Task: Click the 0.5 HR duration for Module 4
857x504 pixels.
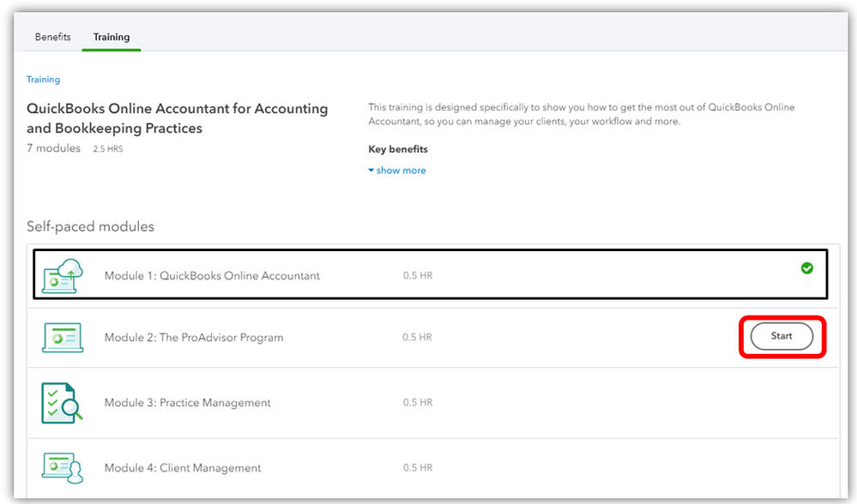Action: click(x=418, y=468)
